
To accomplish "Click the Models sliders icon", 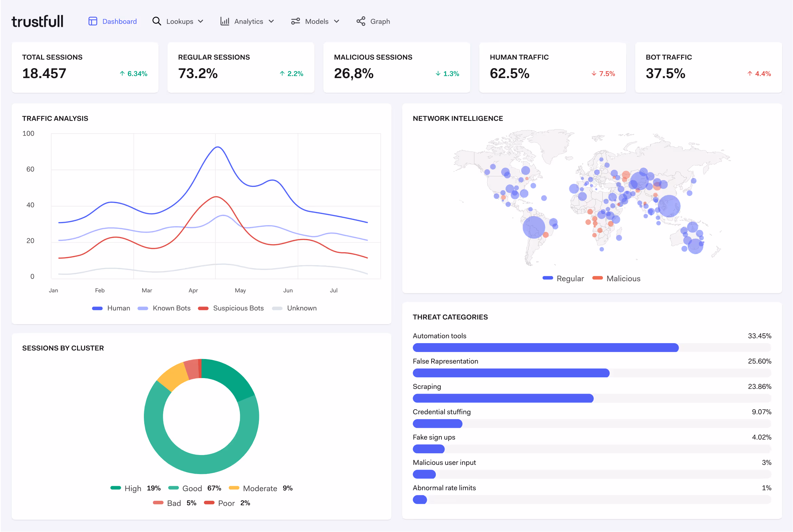I will tap(295, 21).
